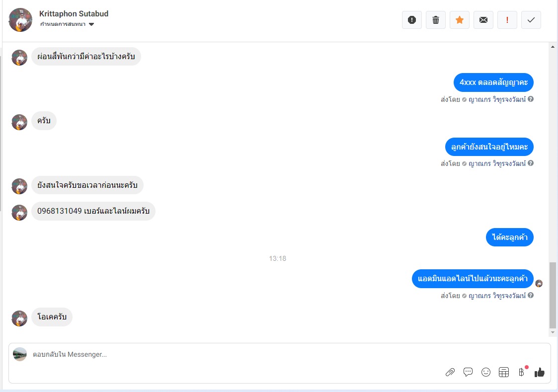Open the table grid icon in reply box
558x392 pixels.
[503, 372]
